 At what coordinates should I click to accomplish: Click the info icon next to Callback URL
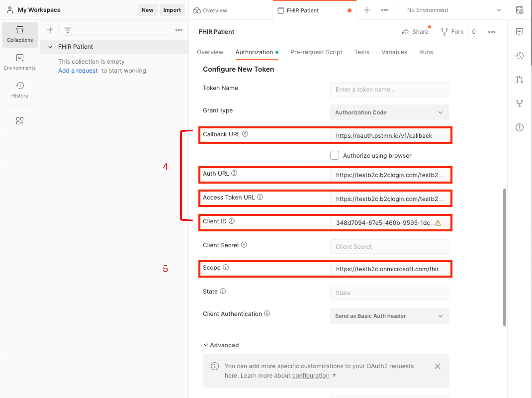point(245,134)
